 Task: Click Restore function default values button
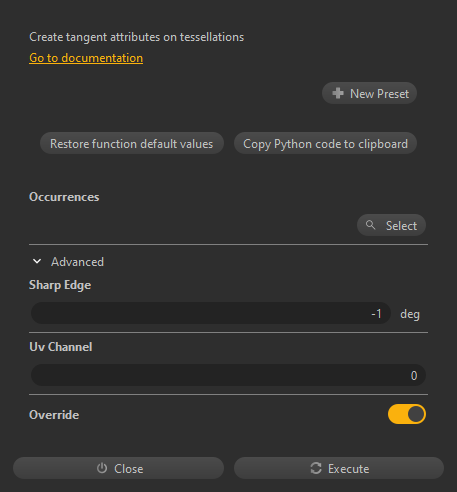tap(132, 143)
